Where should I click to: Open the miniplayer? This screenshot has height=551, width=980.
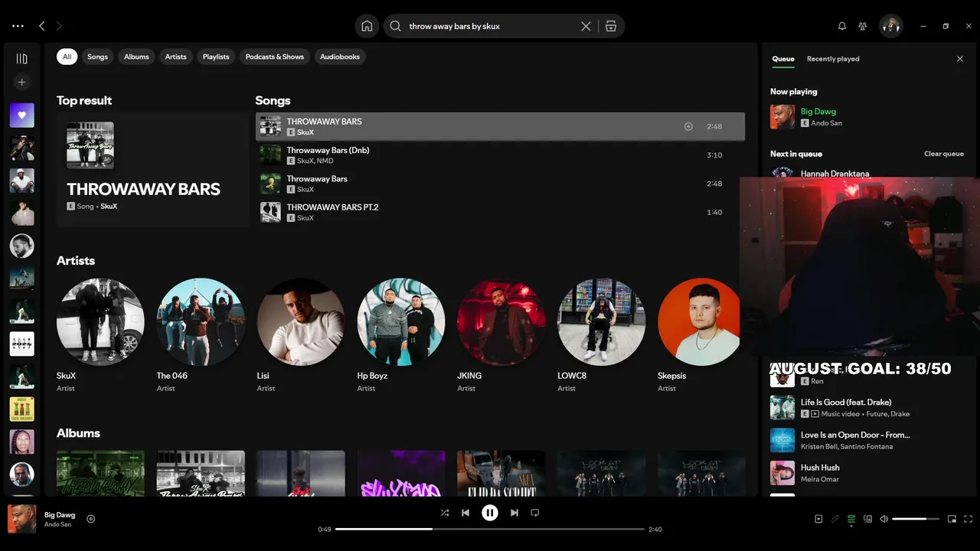(x=952, y=519)
